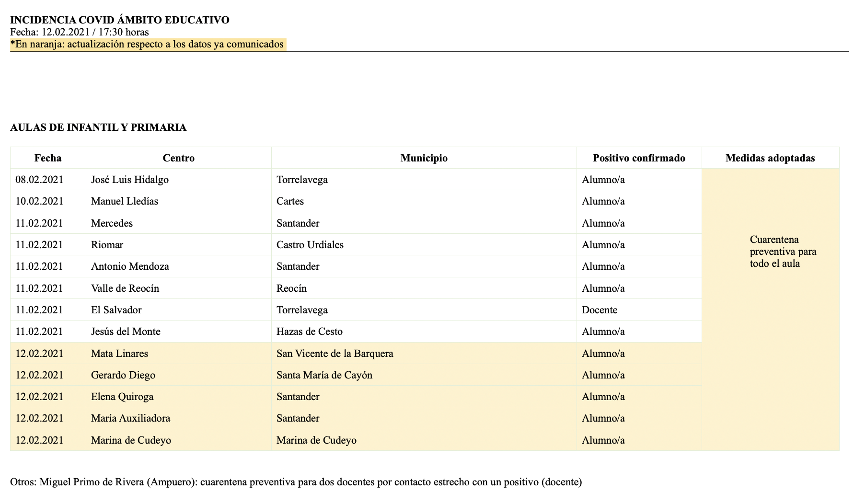Image resolution: width=854 pixels, height=504 pixels.
Task: Click the 'Medidas adoptadas' column header
Action: pos(770,158)
